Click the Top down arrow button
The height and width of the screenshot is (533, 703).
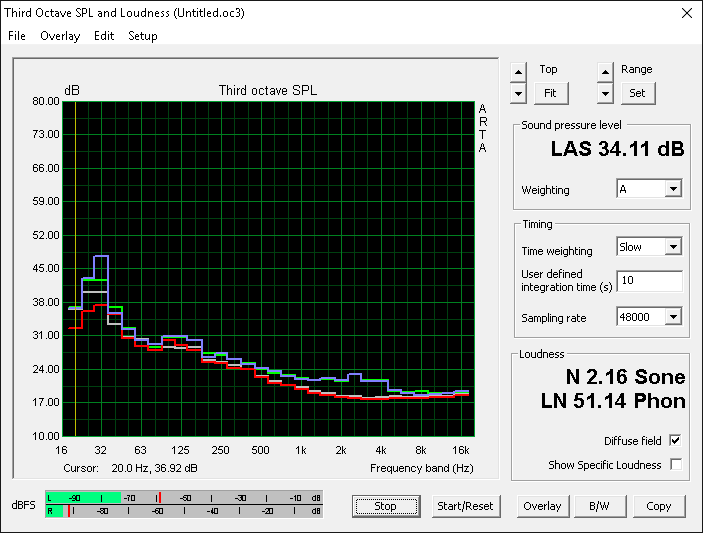click(x=518, y=94)
